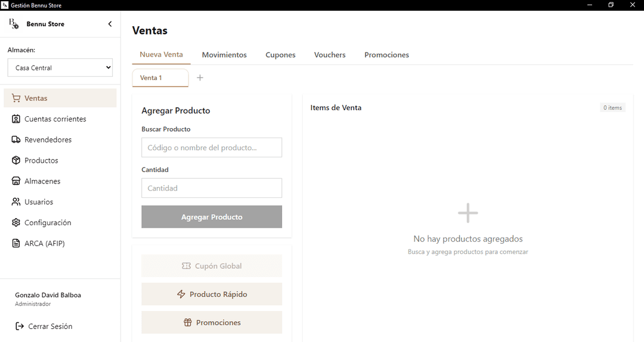Open ARCA (AFIP) section
This screenshot has width=644, height=342.
[60, 244]
